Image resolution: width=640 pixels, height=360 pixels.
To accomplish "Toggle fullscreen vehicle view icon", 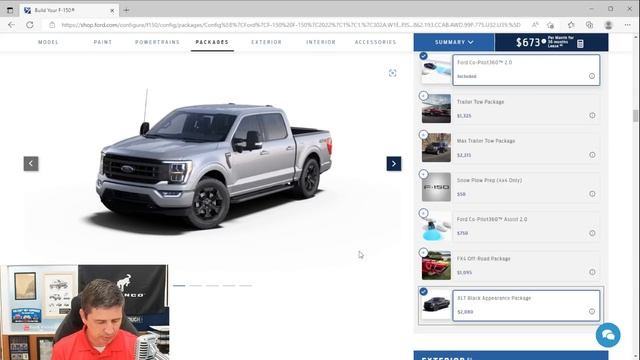I will point(392,73).
